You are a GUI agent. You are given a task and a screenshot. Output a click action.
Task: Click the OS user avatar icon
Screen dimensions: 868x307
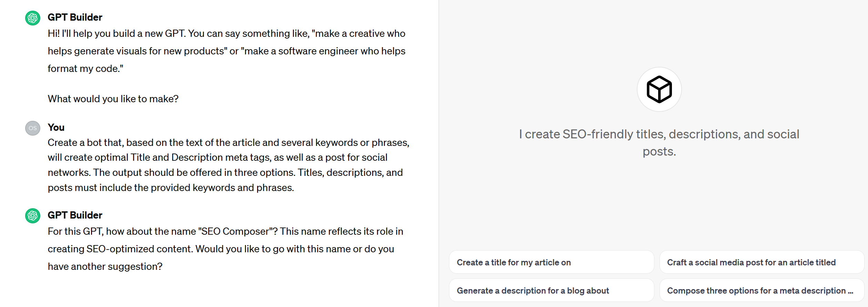tap(33, 128)
